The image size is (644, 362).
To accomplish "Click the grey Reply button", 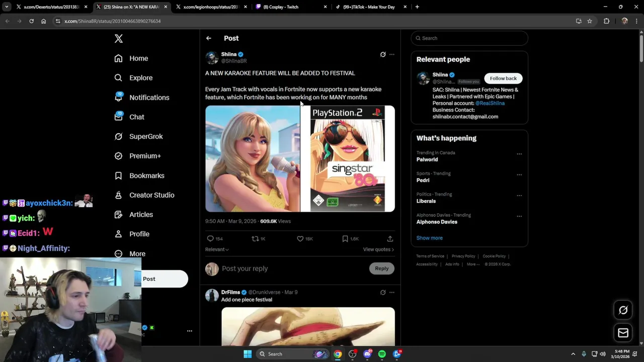I will 382,268.
